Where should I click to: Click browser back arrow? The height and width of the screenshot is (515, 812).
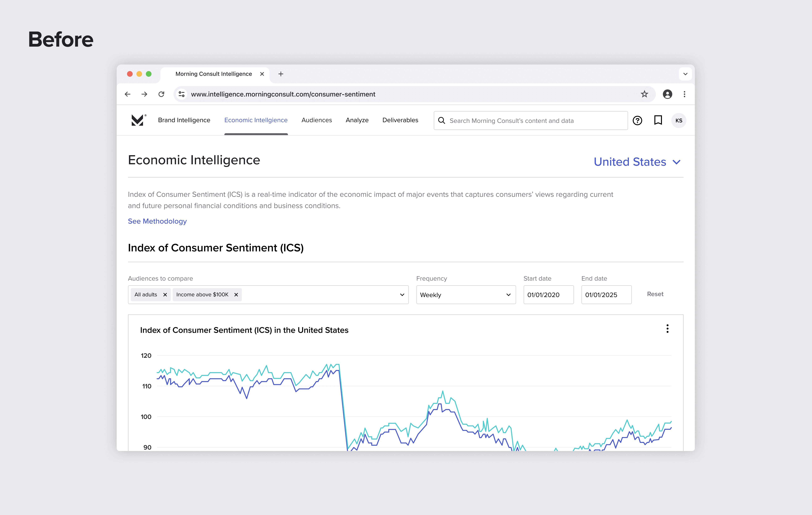(127, 94)
